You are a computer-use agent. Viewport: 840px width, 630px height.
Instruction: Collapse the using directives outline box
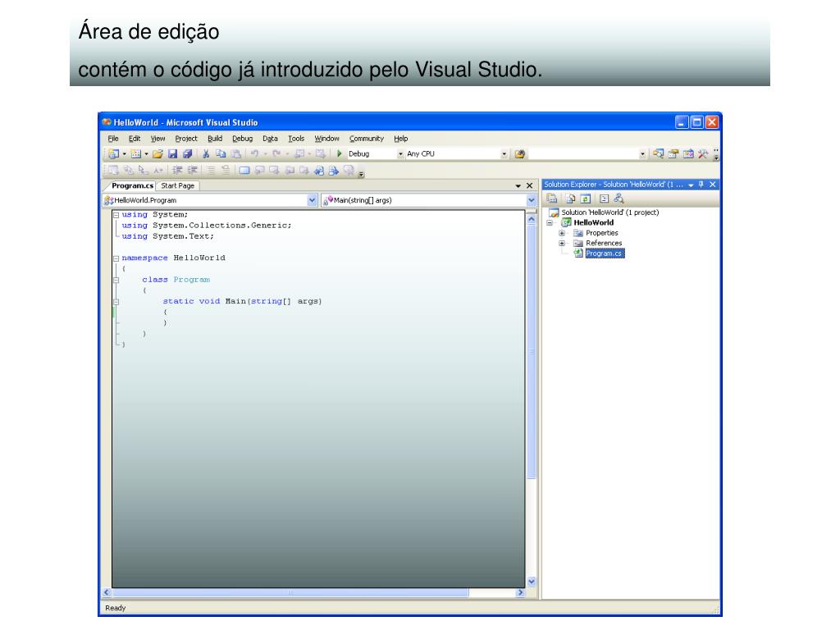(116, 215)
